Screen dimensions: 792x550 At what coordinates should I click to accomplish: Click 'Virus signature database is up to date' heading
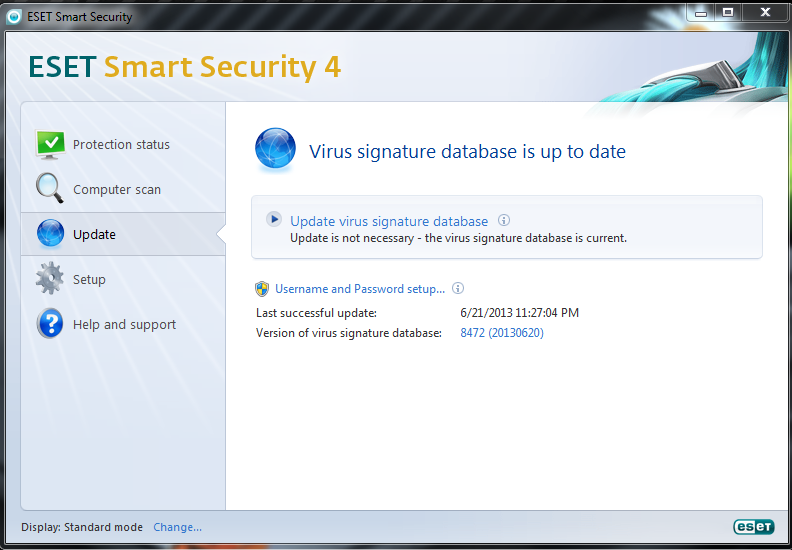[x=467, y=152]
